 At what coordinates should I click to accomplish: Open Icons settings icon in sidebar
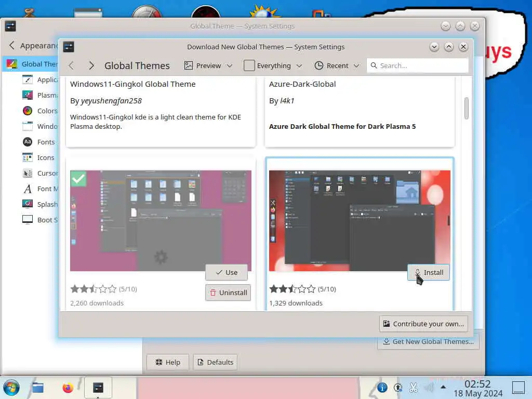(28, 157)
